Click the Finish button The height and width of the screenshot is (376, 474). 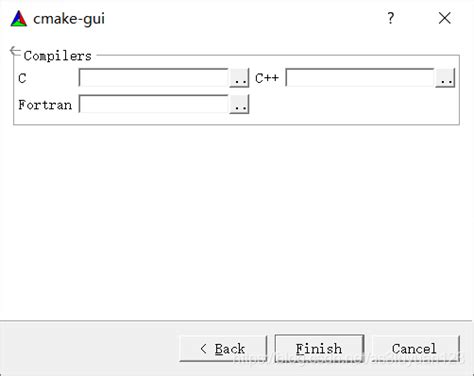click(319, 349)
